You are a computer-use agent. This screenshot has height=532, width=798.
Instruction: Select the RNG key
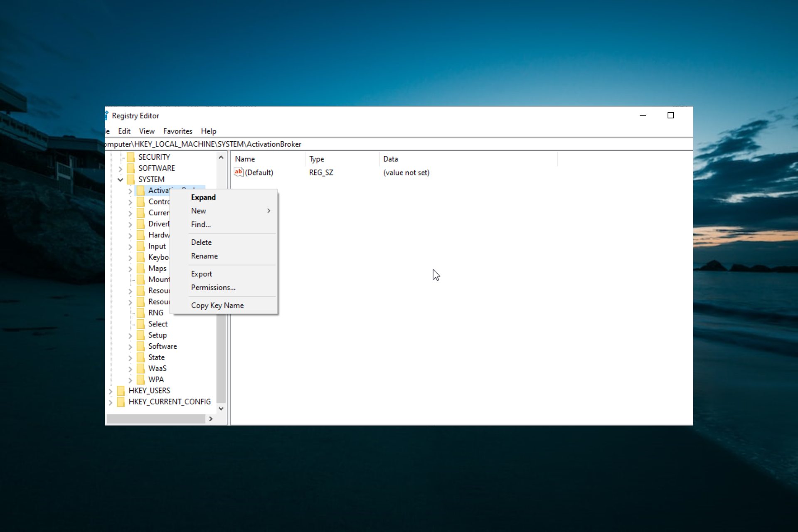156,313
